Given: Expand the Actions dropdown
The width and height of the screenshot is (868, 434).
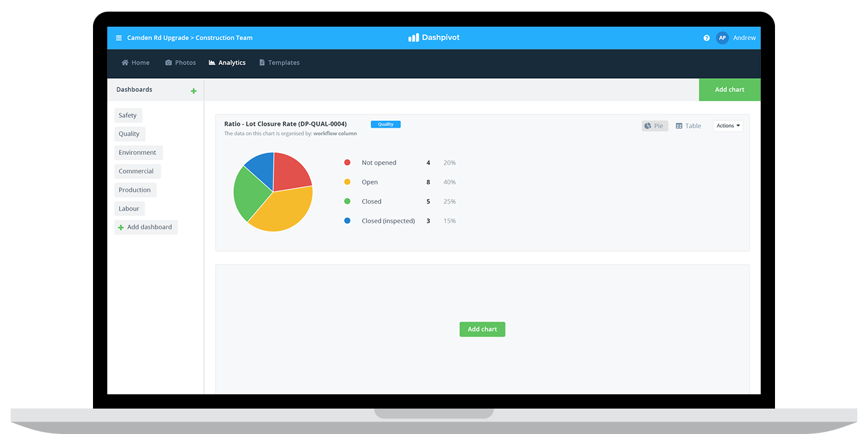Looking at the screenshot, I should click(728, 126).
